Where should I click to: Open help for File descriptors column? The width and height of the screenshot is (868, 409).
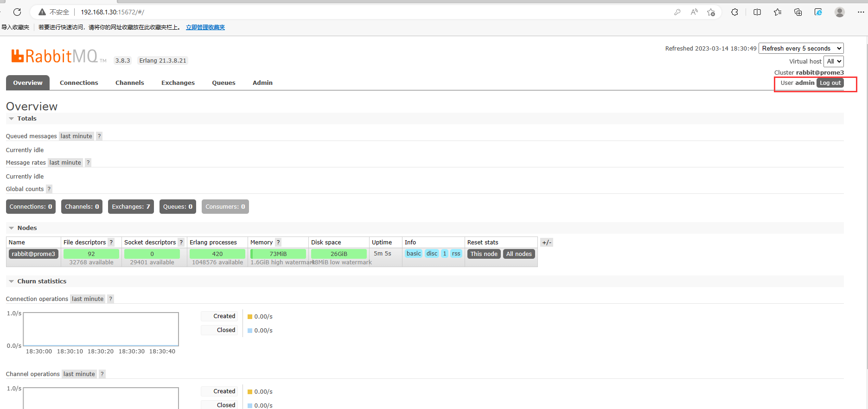(111, 242)
